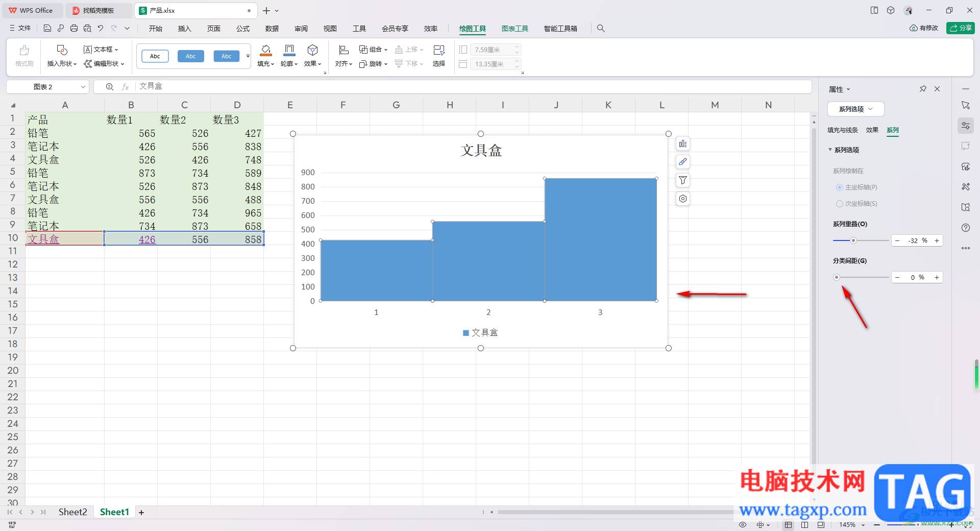
Task: Click the help question icon in sidebar
Action: point(966,228)
